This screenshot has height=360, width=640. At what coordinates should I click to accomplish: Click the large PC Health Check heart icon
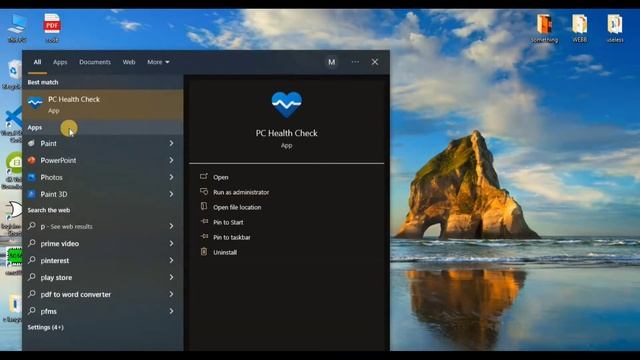(x=287, y=104)
